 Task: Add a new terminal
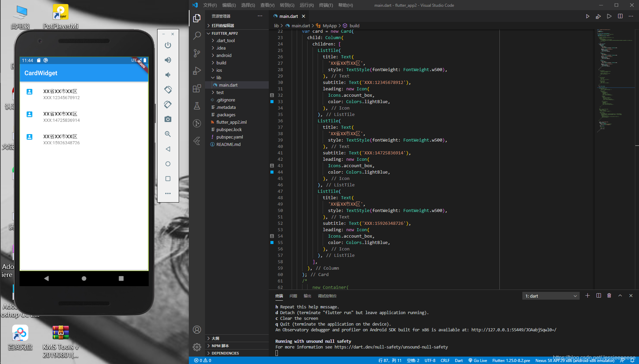pos(587,296)
